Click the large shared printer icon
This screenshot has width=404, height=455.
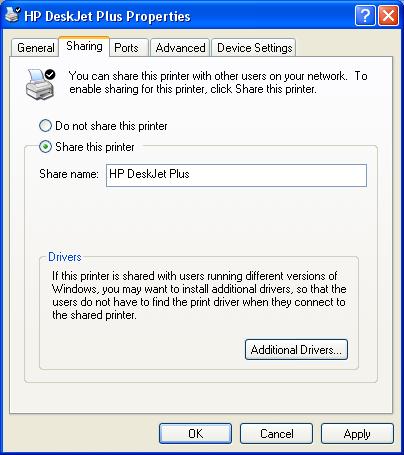(x=40, y=84)
